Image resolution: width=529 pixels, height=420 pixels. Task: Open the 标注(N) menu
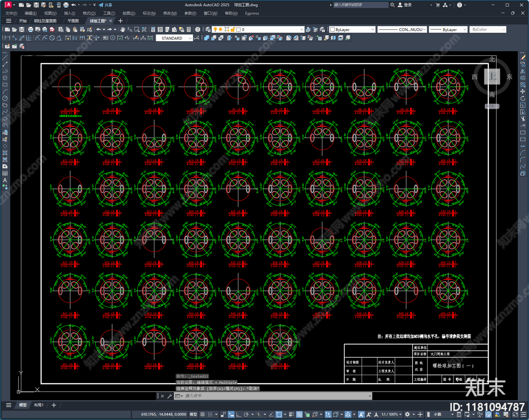tap(149, 13)
